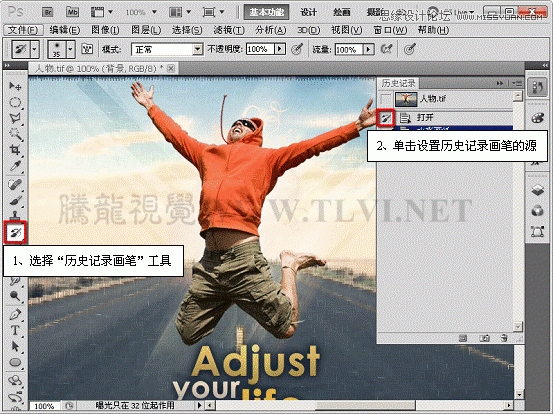
Task: Open Mini Bridge with the Mb icon
Action: 72,12
